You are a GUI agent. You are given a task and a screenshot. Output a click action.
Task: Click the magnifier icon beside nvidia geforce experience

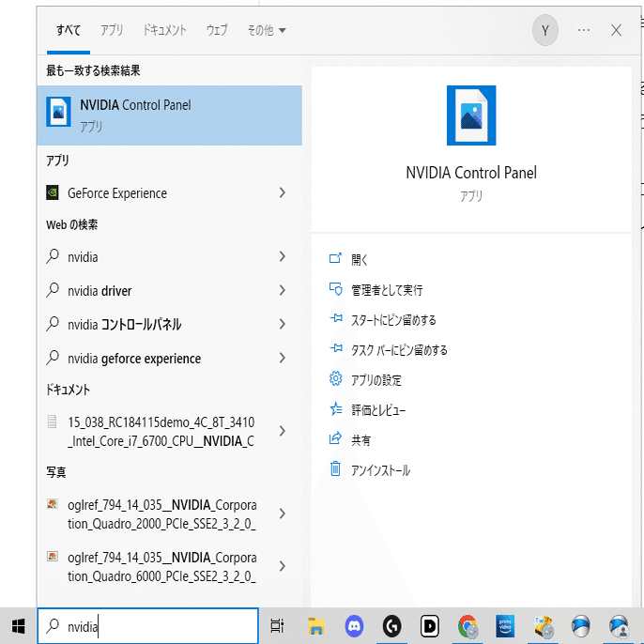click(x=53, y=358)
